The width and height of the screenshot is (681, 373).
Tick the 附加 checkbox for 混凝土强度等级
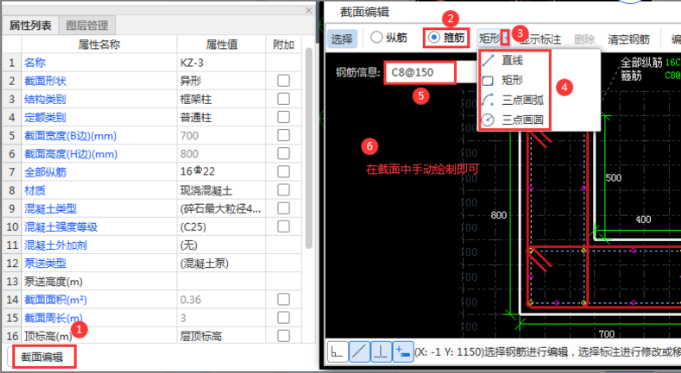click(x=284, y=227)
